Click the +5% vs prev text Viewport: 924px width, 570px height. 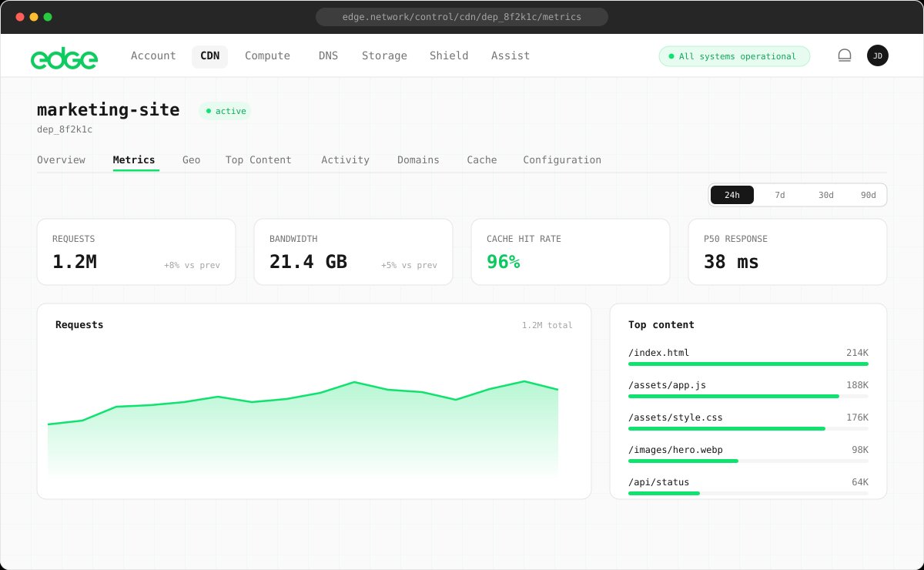pyautogui.click(x=409, y=265)
